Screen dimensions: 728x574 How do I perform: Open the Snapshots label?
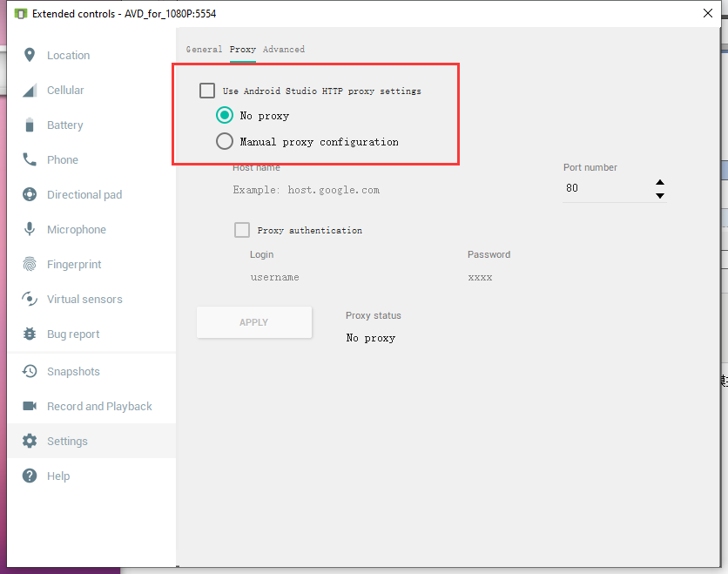point(73,372)
